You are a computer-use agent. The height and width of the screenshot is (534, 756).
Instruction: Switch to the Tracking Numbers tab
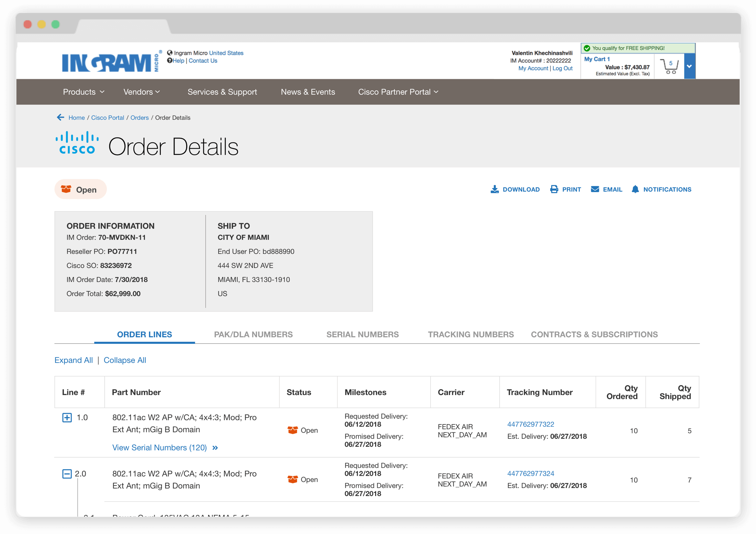471,334
